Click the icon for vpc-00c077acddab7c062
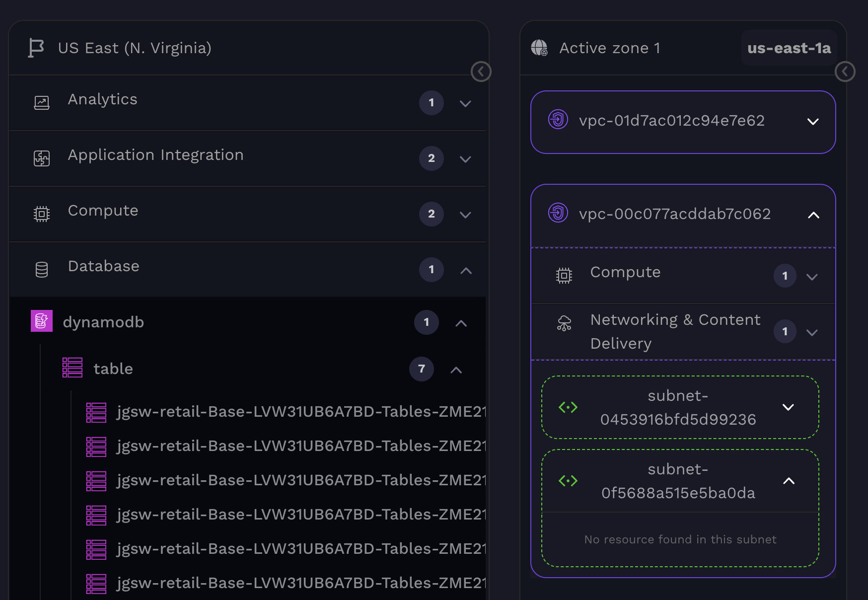 pyautogui.click(x=558, y=213)
